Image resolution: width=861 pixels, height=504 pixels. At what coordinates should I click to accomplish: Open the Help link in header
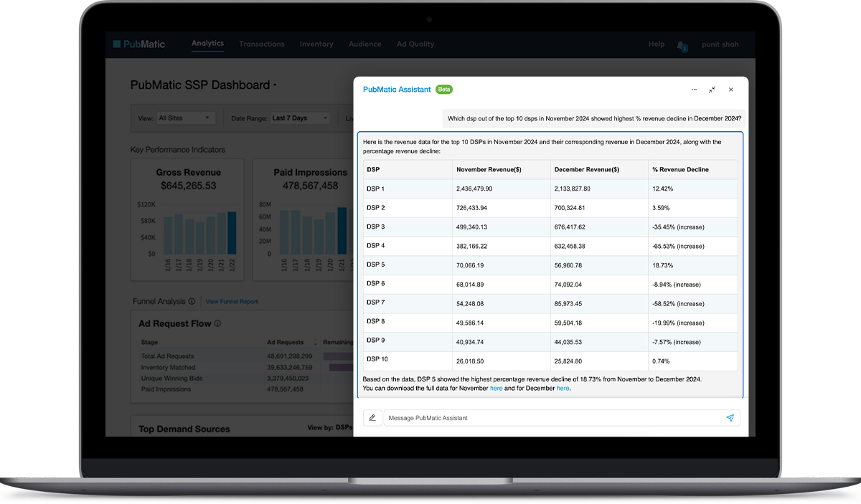[x=657, y=44]
